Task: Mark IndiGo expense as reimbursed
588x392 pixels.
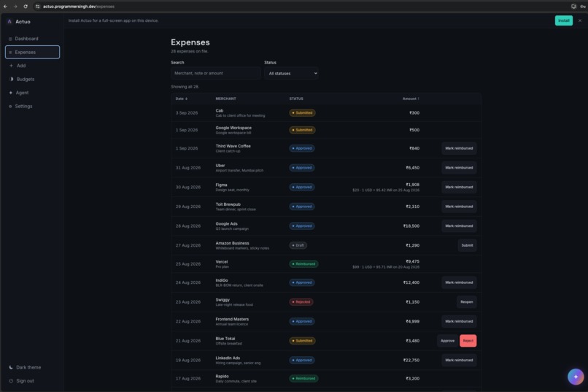Action: point(459,283)
